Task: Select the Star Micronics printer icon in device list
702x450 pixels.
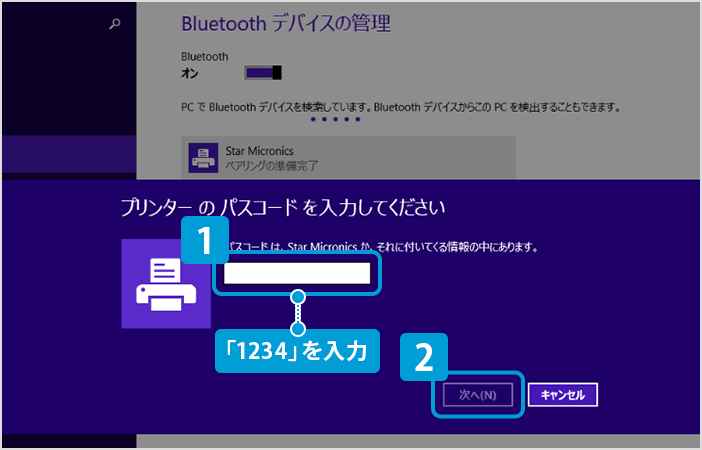Action: coord(203,158)
